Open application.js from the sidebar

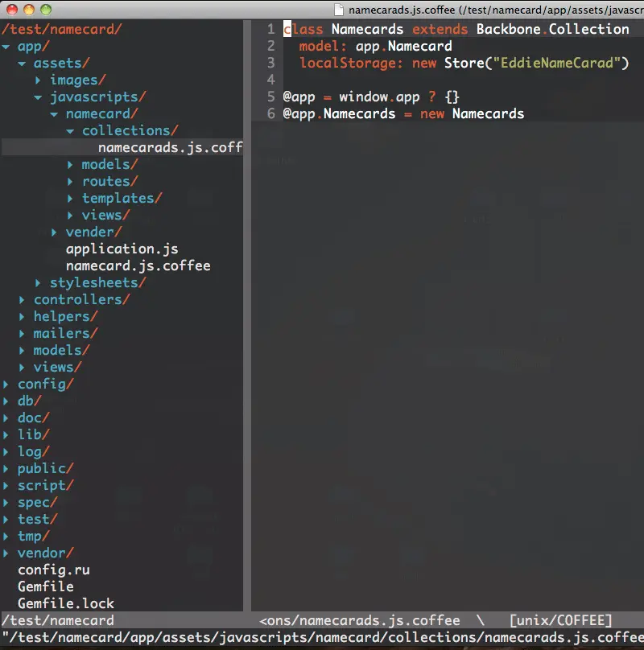click(x=122, y=249)
